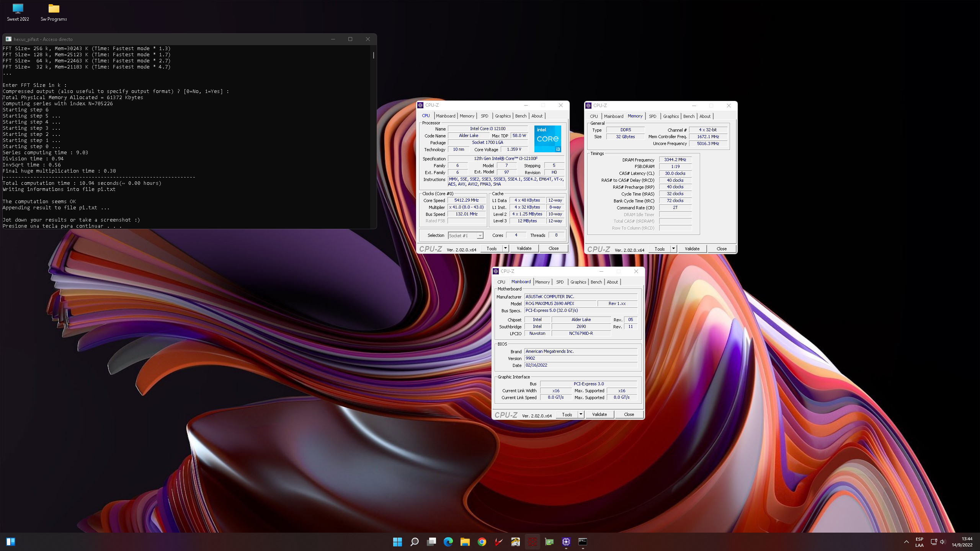Click the Core Speed value 5412.29 MHz
The height and width of the screenshot is (551, 980).
click(x=467, y=200)
